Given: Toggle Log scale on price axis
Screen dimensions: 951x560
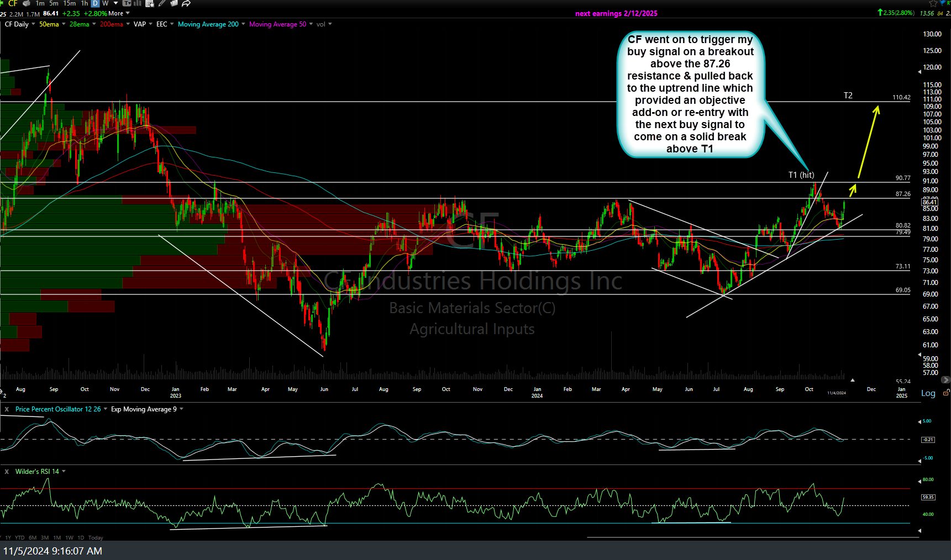Looking at the screenshot, I should tap(928, 393).
